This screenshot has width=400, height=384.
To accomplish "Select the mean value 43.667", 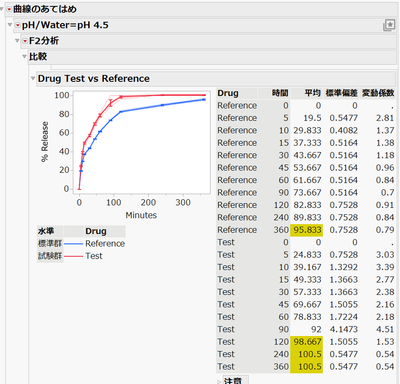I will 307,155.
